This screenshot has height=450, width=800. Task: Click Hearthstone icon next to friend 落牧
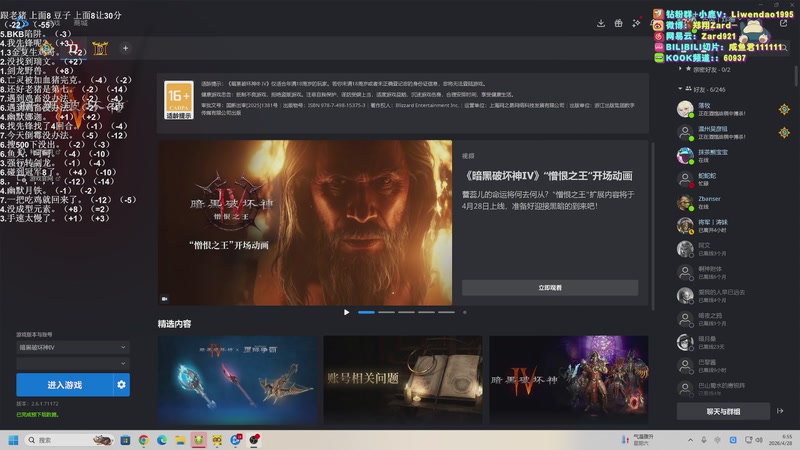[784, 109]
